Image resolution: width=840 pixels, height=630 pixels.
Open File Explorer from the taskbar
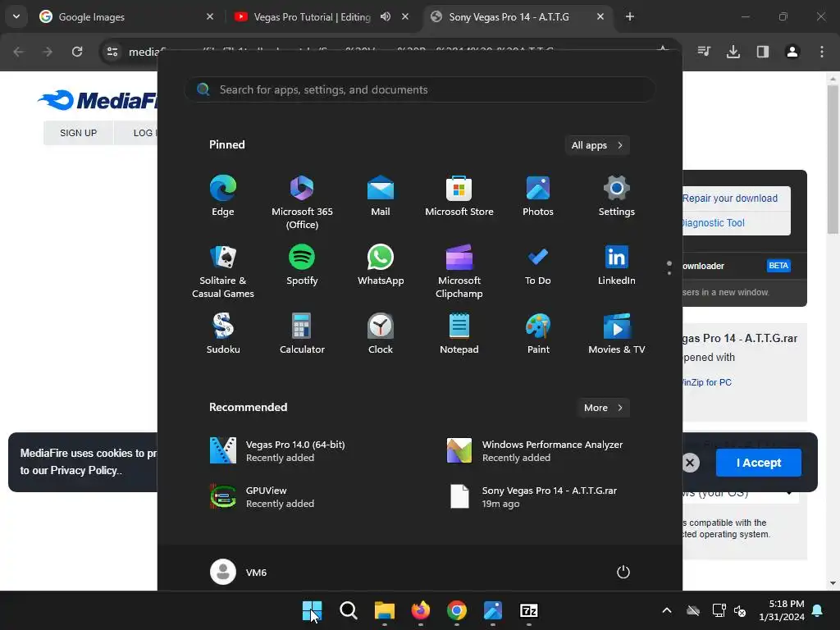tap(384, 610)
